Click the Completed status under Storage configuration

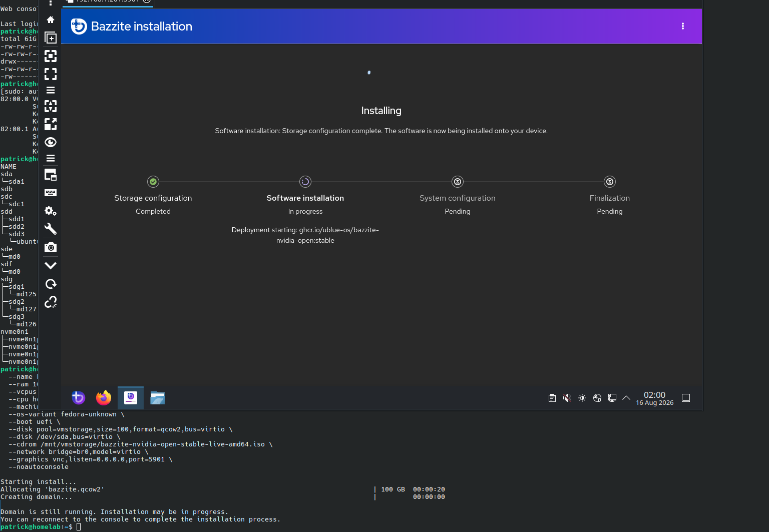click(153, 211)
